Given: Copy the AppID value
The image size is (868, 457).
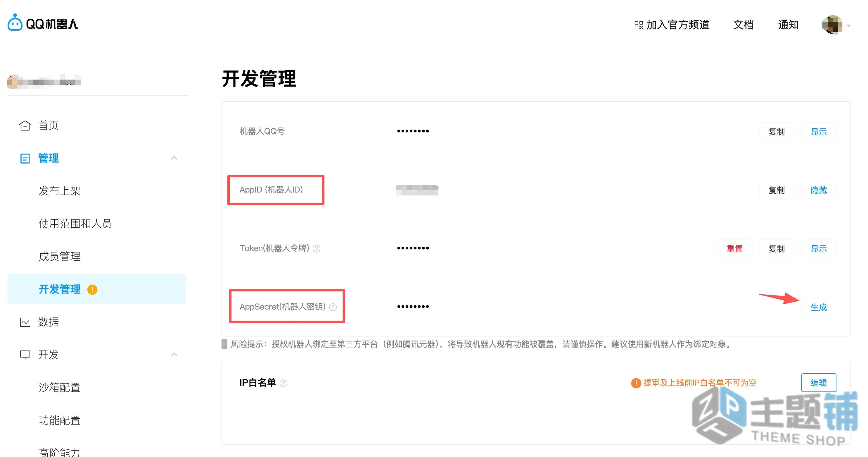Looking at the screenshot, I should (776, 190).
